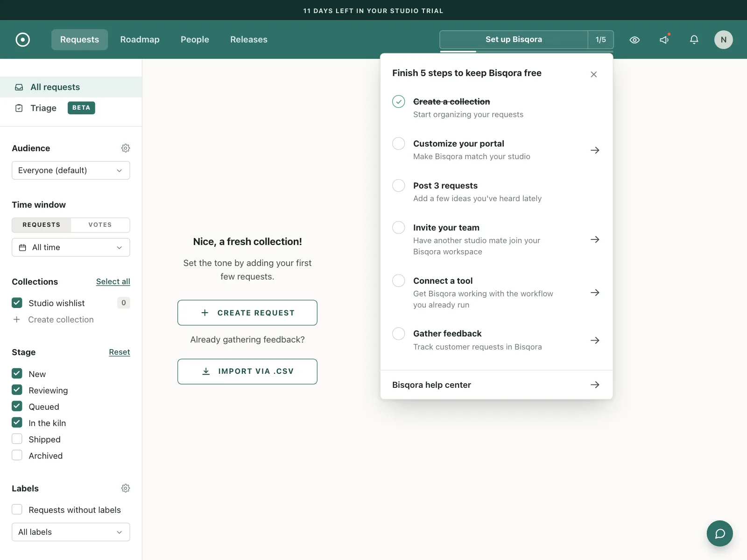Click arrow next to Gather feedback

tap(595, 340)
